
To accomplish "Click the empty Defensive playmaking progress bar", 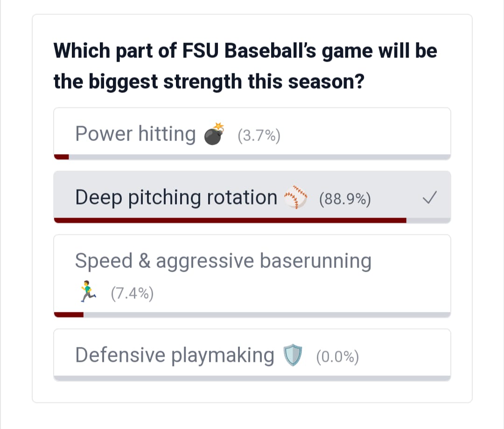I will pos(252,378).
